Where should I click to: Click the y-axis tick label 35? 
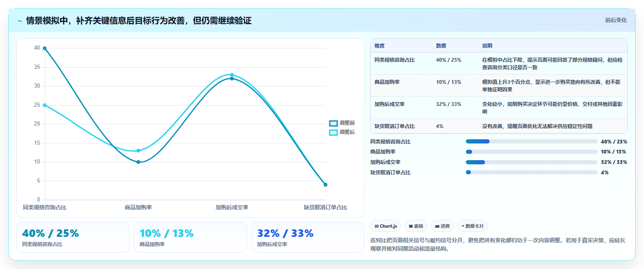(37, 67)
